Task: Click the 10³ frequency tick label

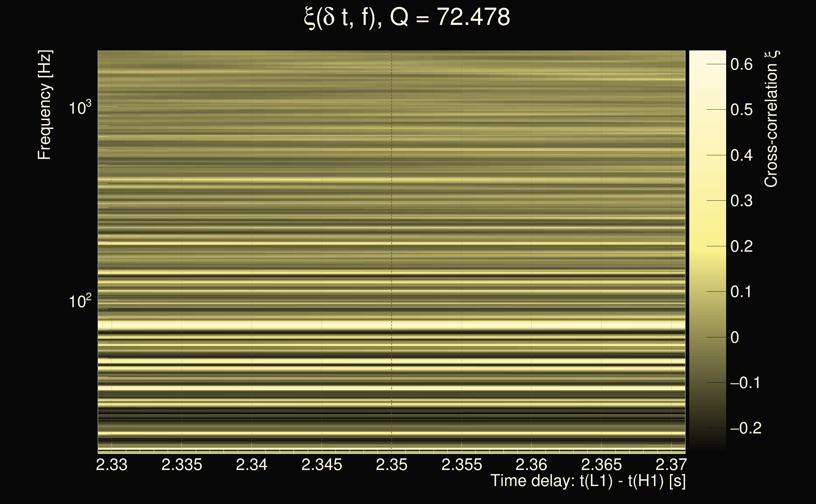Action: [x=80, y=108]
